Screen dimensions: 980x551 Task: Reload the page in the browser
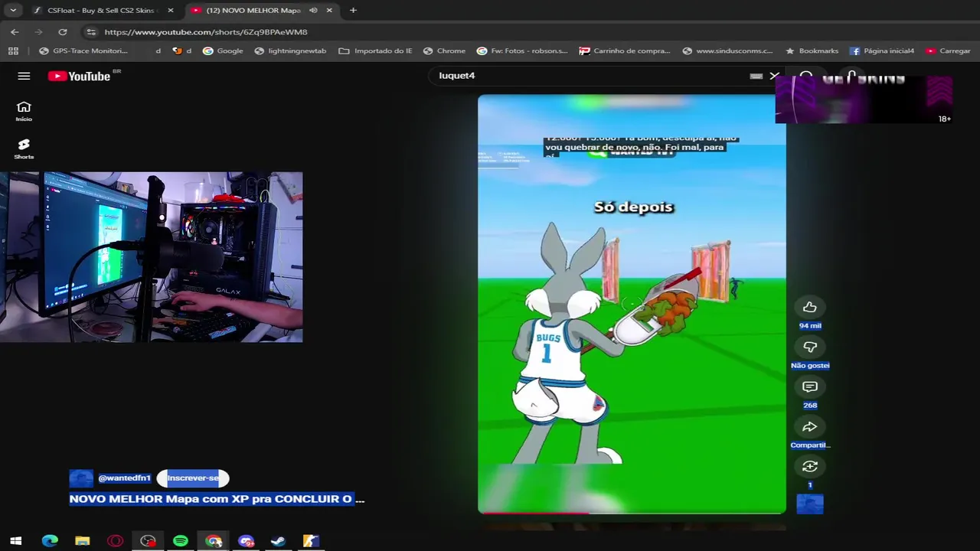pyautogui.click(x=63, y=32)
